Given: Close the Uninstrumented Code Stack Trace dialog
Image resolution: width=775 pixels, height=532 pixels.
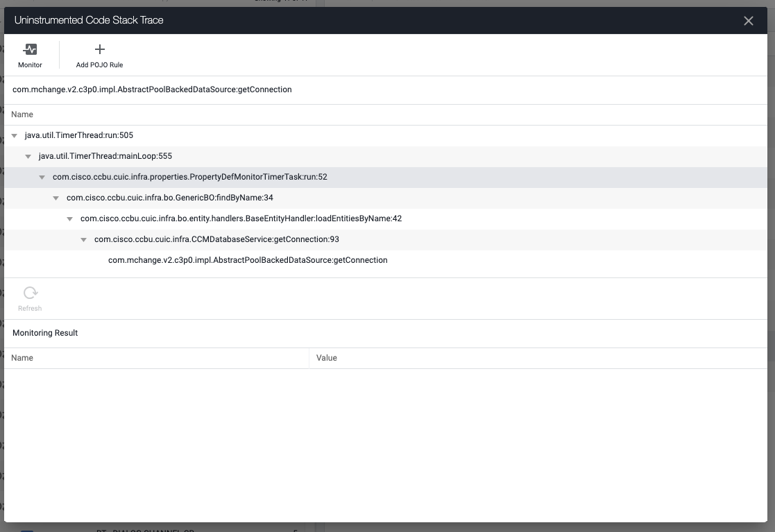Looking at the screenshot, I should [x=749, y=21].
